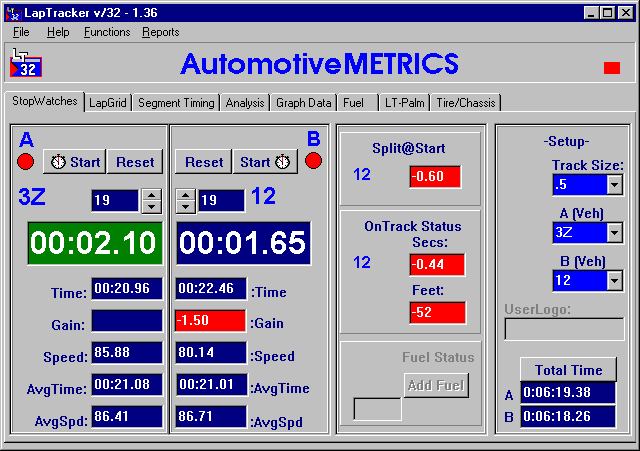Click B Speed value 80.14
The image size is (640, 451).
point(211,353)
